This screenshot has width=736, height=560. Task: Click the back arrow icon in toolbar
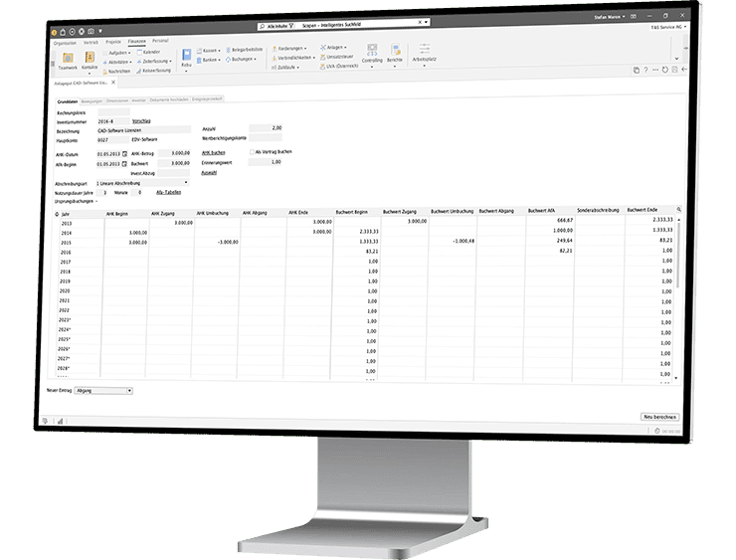coord(684,69)
